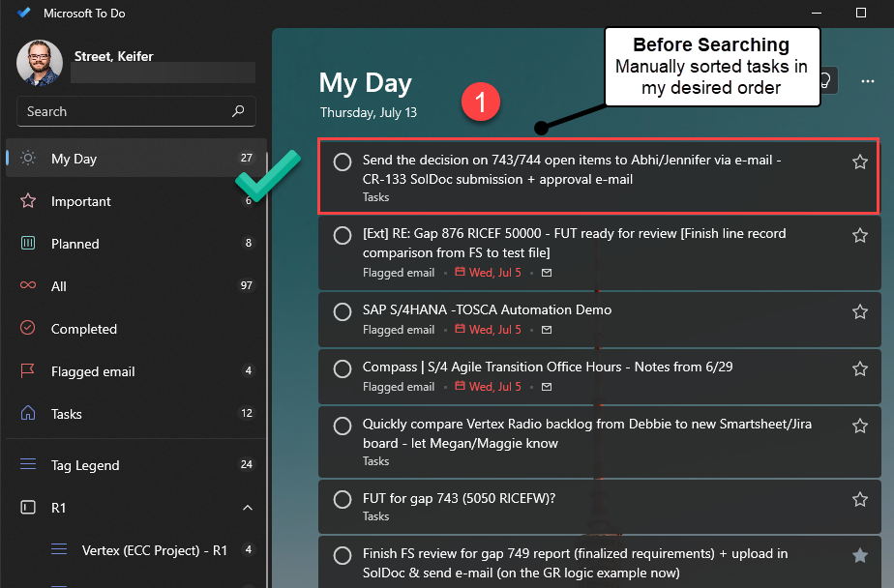This screenshot has width=894, height=588.
Task: Open the suggestions lightbulb button
Action: click(x=826, y=81)
